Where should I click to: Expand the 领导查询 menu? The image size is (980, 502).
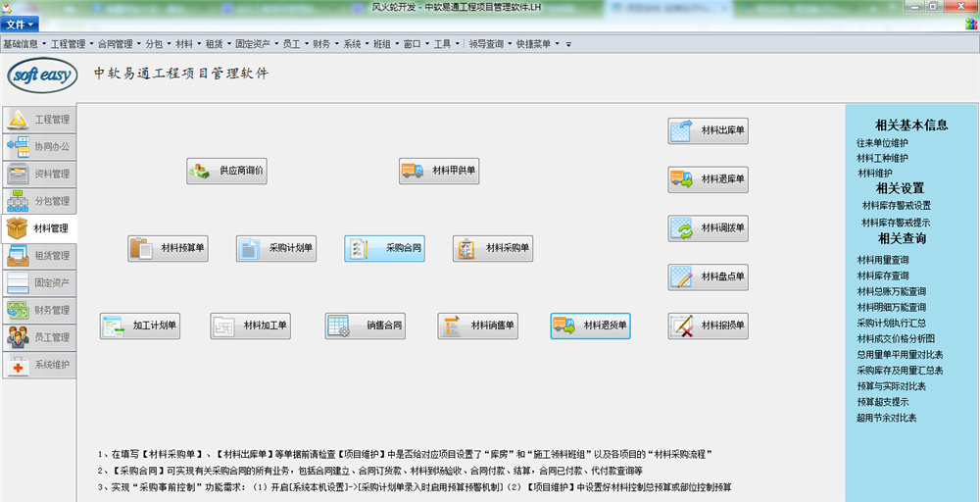tap(489, 44)
